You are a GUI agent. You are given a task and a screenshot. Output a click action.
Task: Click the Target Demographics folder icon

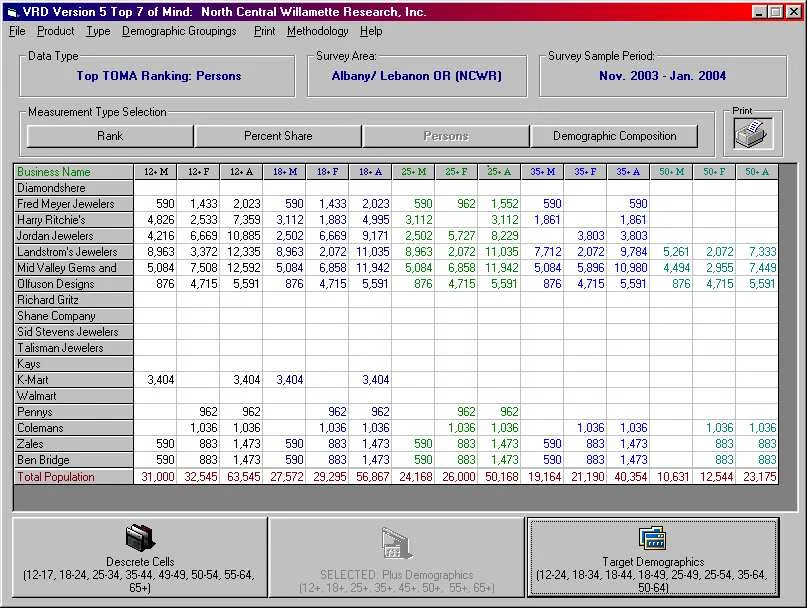click(x=653, y=538)
